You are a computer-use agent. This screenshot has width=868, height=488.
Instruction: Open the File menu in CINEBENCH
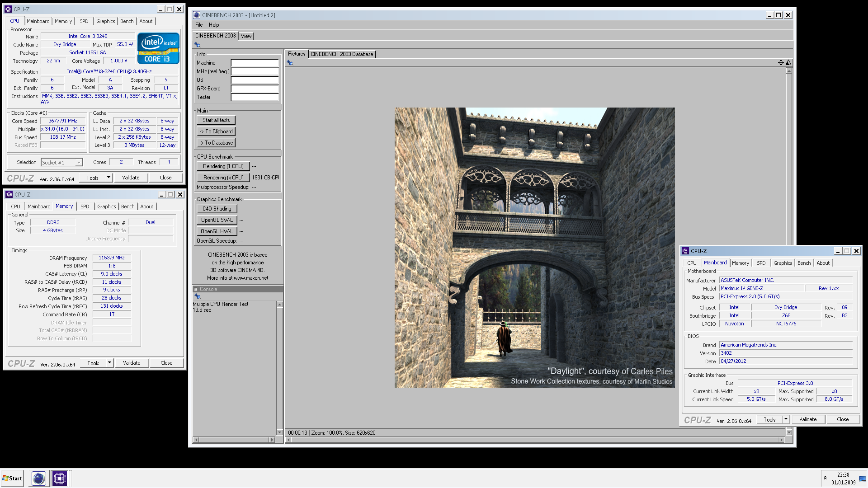199,25
